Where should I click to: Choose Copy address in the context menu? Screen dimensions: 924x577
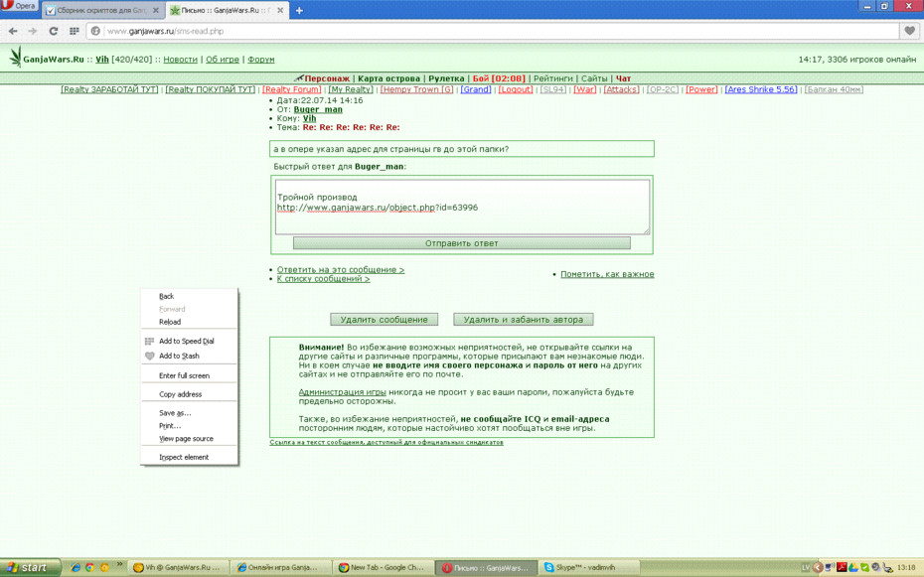(x=189, y=394)
